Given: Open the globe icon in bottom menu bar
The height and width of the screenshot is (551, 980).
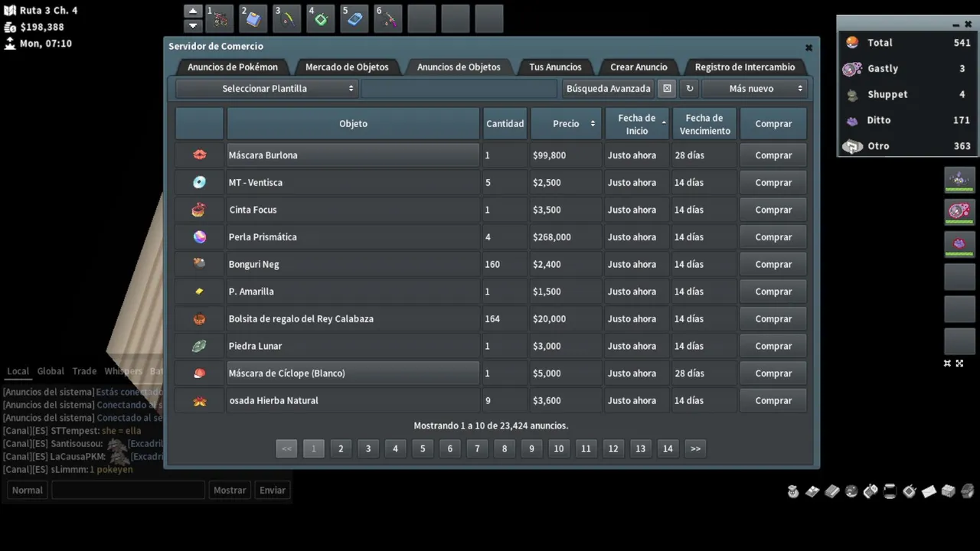Looking at the screenshot, I should (851, 491).
